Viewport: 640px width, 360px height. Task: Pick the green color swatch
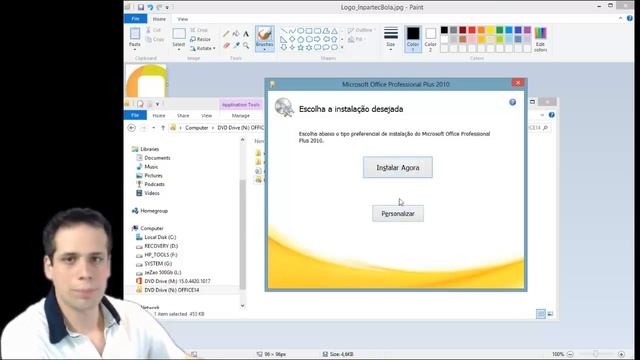500,30
